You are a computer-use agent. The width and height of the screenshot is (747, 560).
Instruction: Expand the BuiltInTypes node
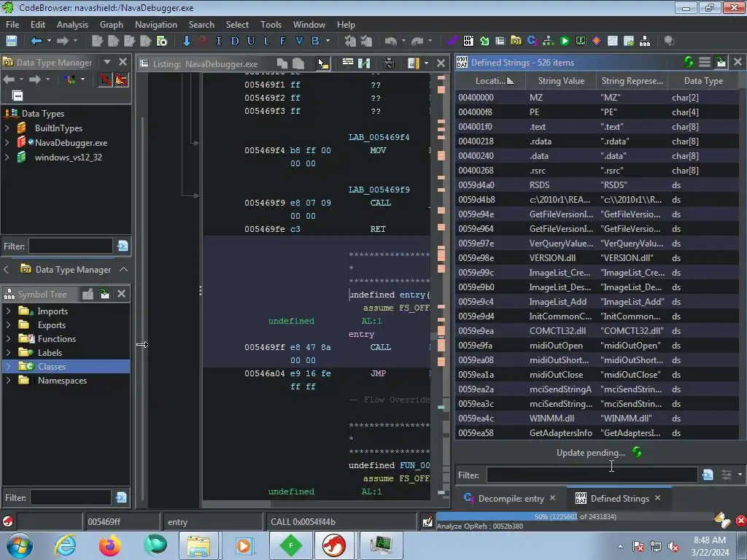pos(7,128)
